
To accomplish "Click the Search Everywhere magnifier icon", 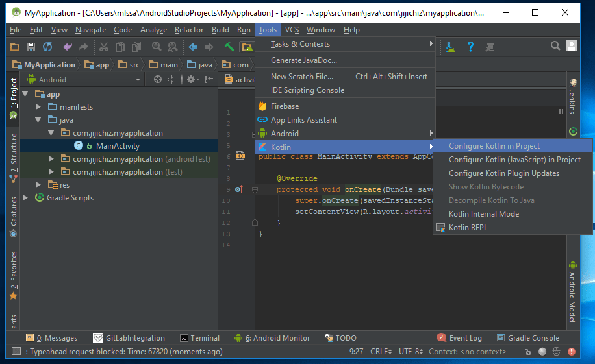I will [x=555, y=46].
